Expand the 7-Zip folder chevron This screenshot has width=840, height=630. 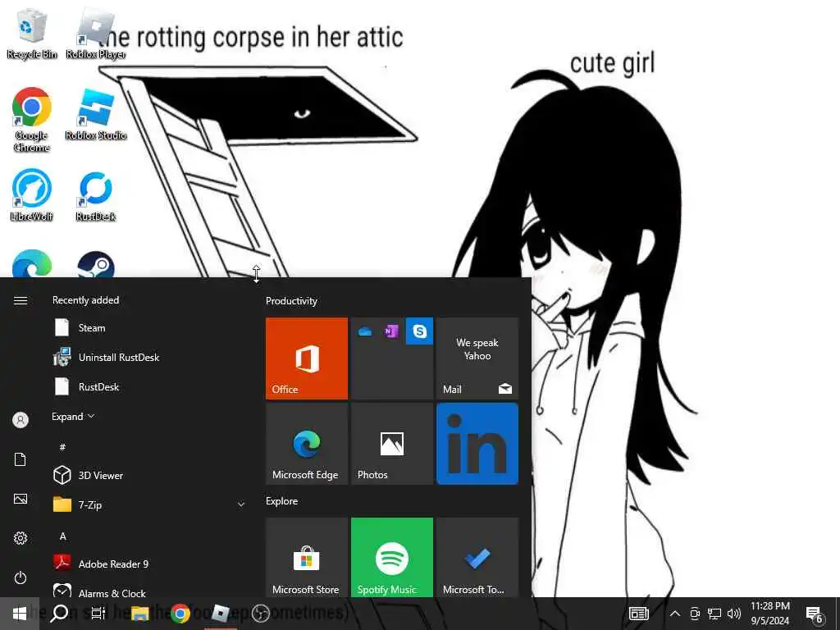(x=241, y=504)
